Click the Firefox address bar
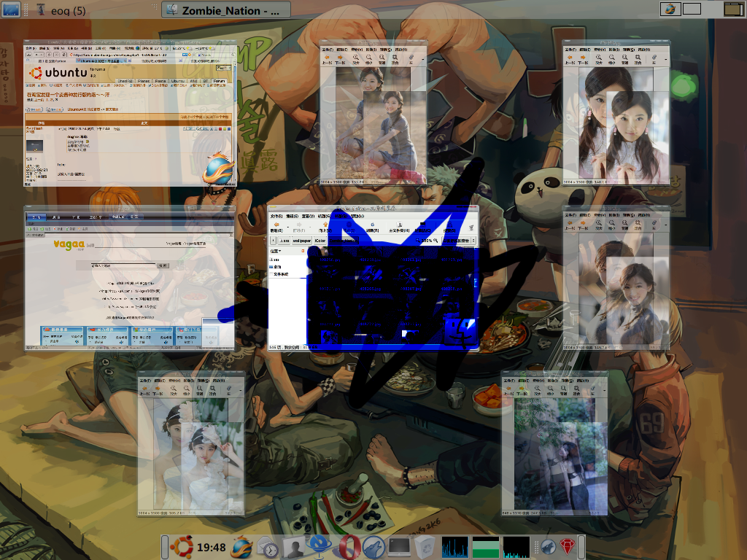 pyautogui.click(x=125, y=55)
